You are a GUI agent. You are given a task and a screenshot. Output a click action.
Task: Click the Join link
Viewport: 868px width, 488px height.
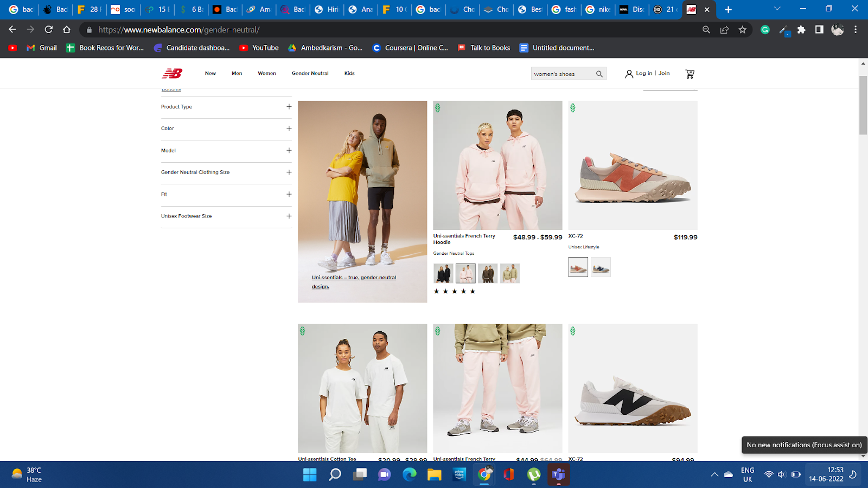(x=664, y=73)
